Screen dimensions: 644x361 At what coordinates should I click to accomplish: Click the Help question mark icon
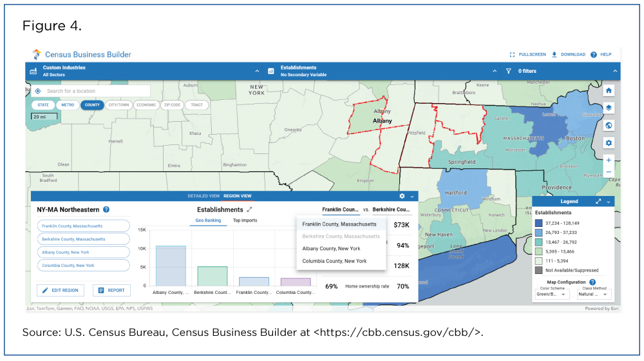click(x=593, y=55)
